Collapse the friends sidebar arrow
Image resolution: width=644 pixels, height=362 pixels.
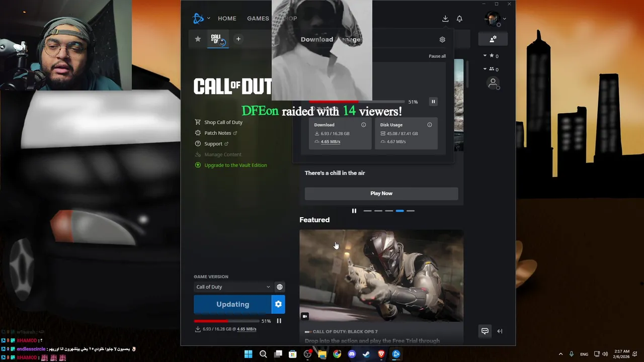click(500, 331)
